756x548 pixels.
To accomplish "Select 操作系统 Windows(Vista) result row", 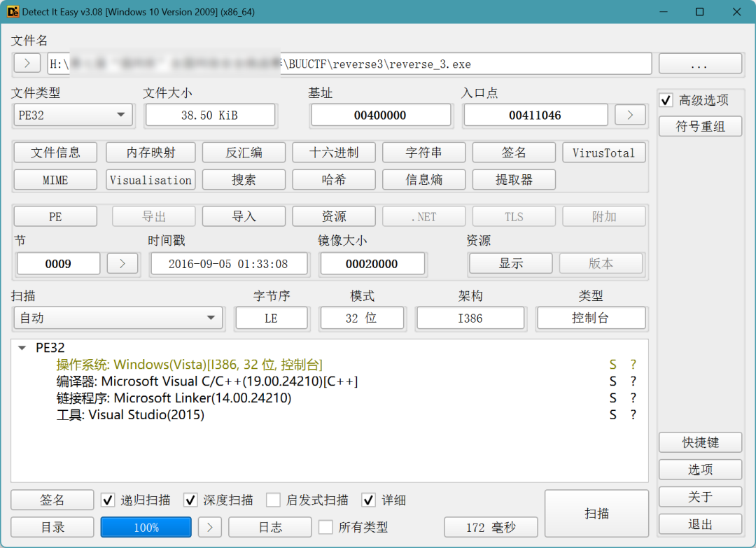I will [329, 365].
